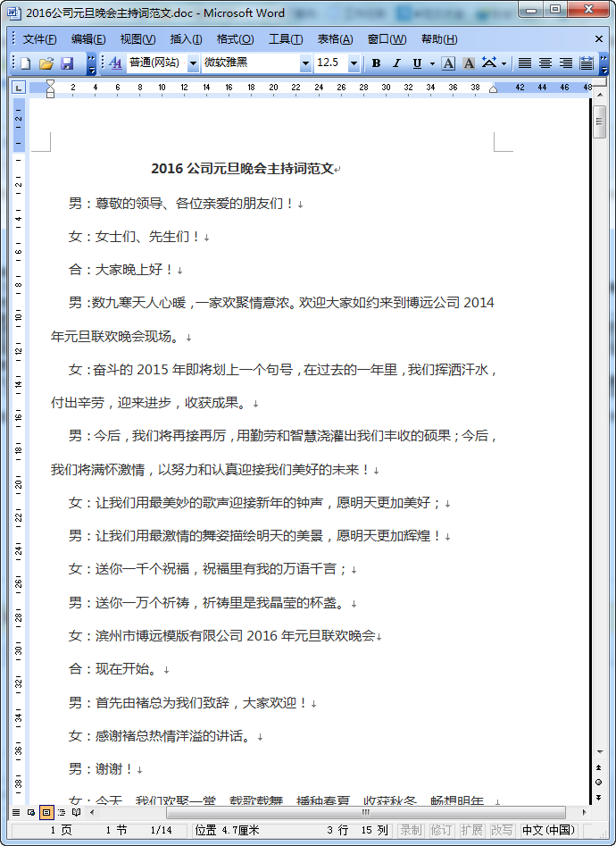The width and height of the screenshot is (616, 846).
Task: Click the vertical scrollbar up arrow
Action: pos(599,95)
